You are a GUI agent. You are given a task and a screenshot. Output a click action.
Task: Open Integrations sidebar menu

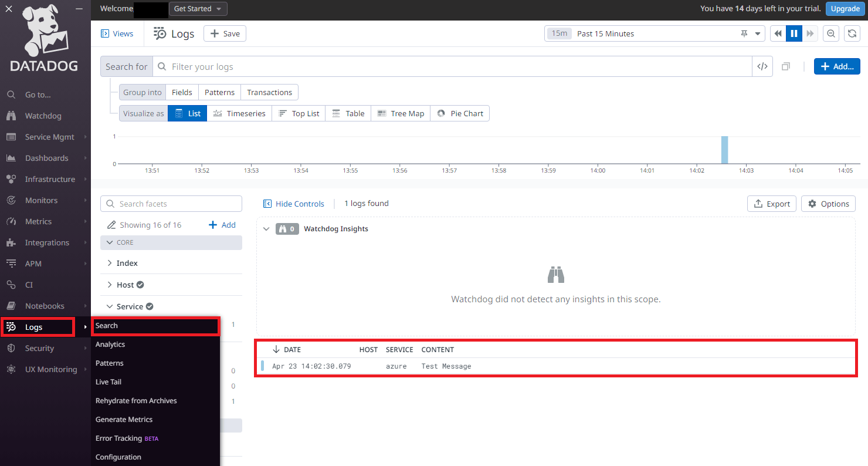pos(47,242)
